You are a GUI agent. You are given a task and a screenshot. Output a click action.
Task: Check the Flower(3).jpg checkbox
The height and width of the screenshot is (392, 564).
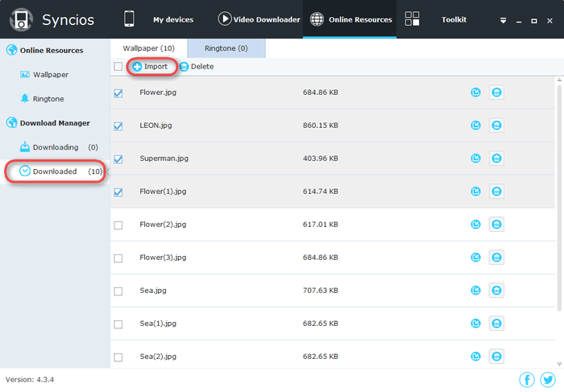tap(118, 258)
